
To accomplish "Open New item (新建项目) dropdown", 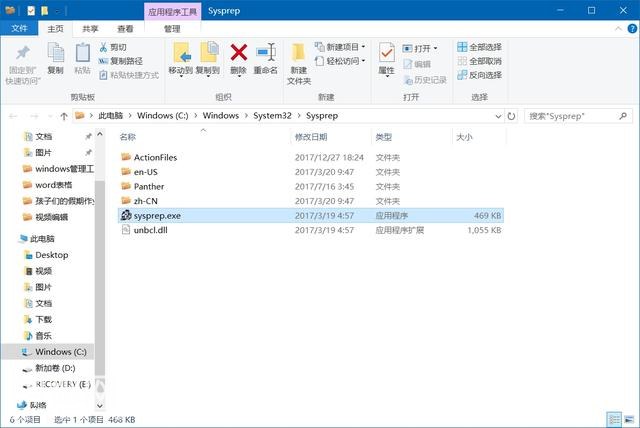I will click(x=340, y=47).
